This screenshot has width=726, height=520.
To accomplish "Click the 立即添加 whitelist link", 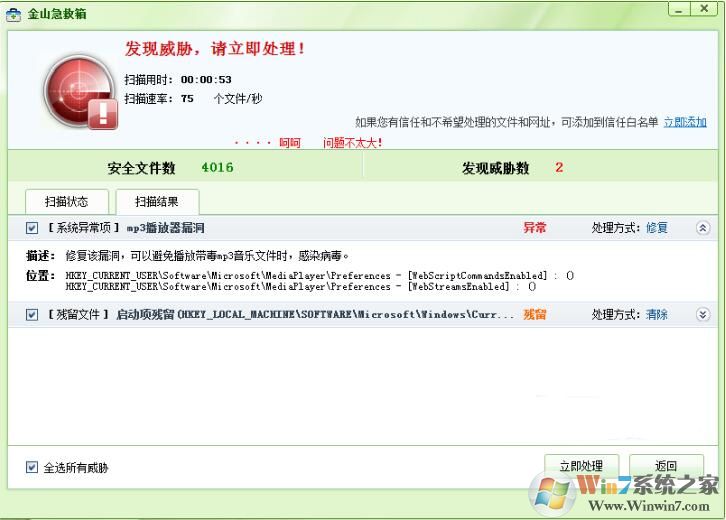I will pyautogui.click(x=685, y=122).
